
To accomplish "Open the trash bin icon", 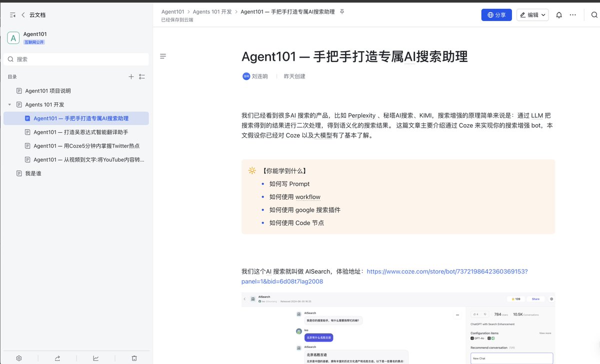I will pos(134,358).
